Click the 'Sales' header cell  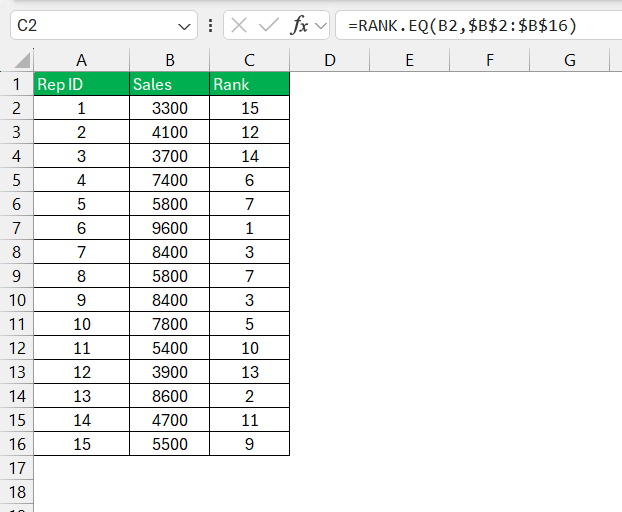point(169,84)
